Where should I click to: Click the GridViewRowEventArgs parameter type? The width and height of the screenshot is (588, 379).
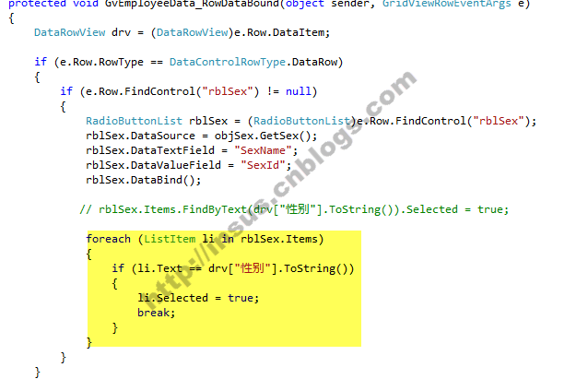pos(447,4)
